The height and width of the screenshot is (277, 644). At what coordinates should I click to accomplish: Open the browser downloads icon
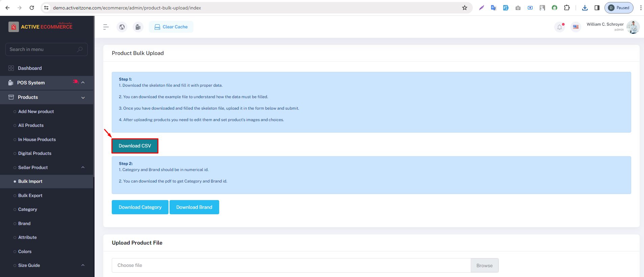(x=585, y=8)
